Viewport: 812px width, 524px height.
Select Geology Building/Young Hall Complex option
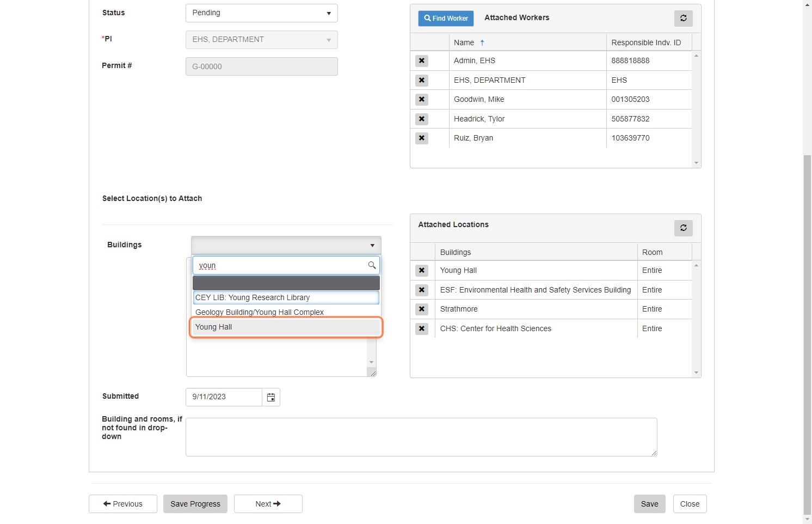286,312
